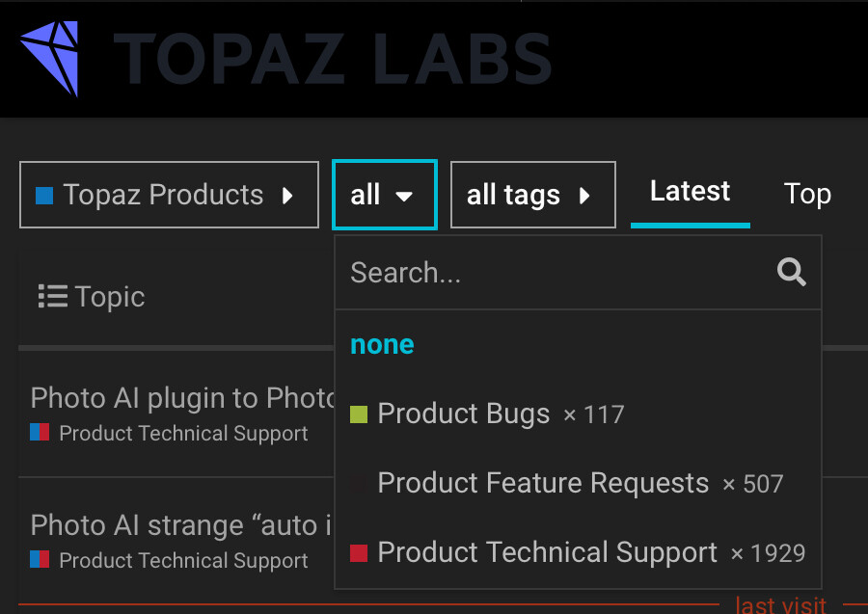
Task: Click the red Product Technical Support square
Action: [x=359, y=553]
